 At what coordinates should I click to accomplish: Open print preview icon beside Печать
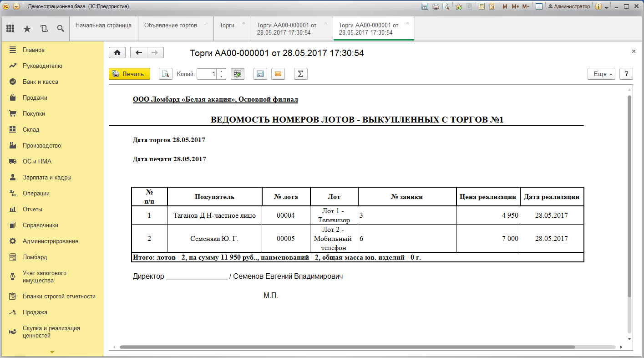(166, 74)
